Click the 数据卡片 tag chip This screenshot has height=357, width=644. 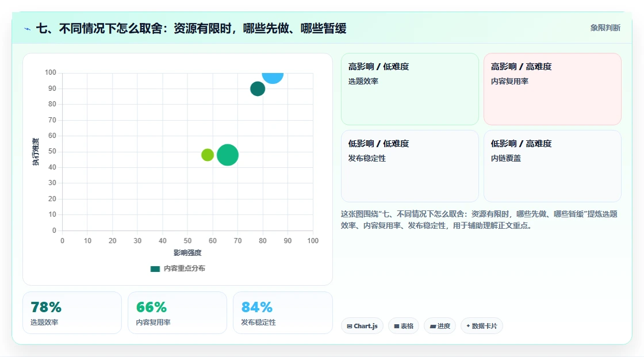(x=482, y=326)
